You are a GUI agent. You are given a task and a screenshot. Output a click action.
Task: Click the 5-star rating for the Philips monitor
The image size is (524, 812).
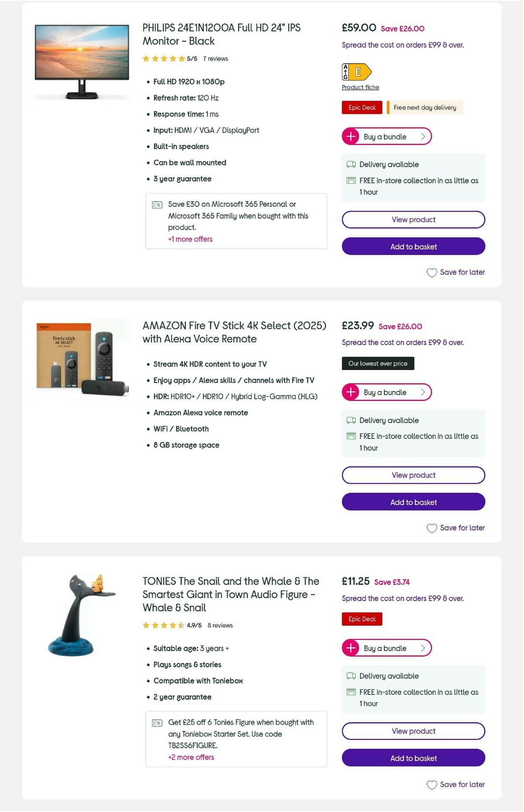coord(163,58)
